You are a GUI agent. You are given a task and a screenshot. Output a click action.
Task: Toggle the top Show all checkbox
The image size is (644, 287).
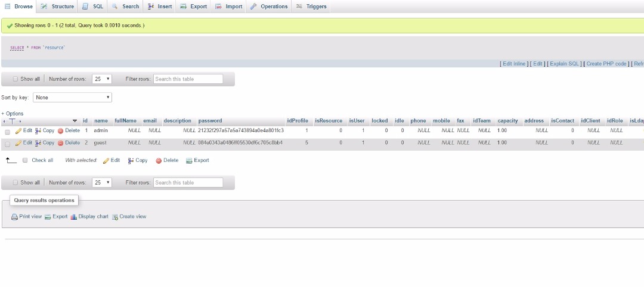point(16,79)
